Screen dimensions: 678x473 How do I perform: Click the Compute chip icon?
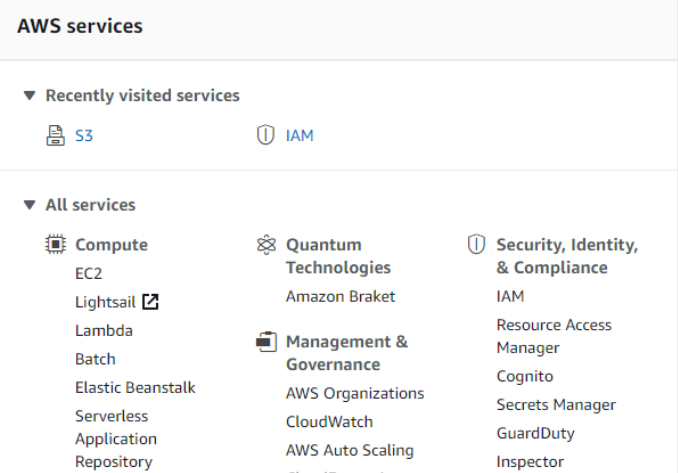point(56,244)
